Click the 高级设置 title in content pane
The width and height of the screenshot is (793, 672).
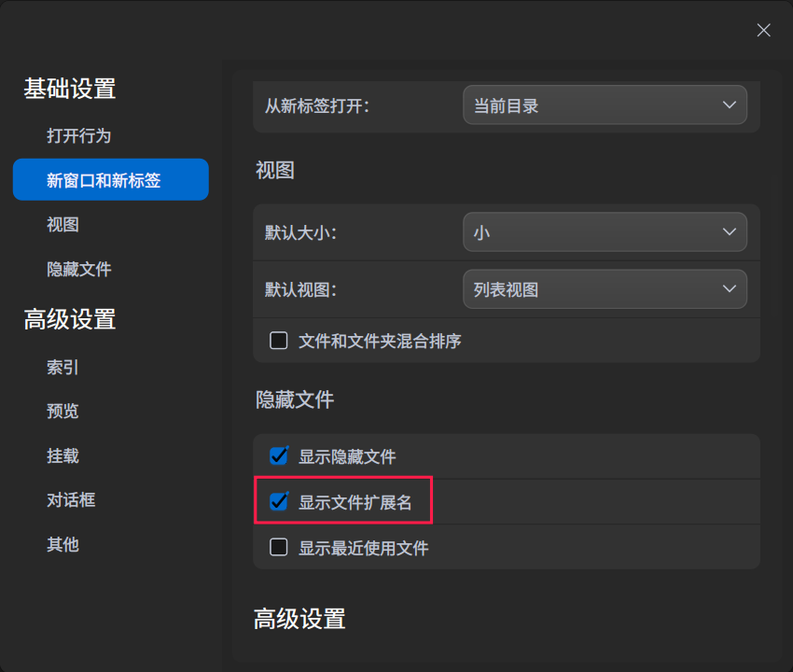[x=299, y=619]
